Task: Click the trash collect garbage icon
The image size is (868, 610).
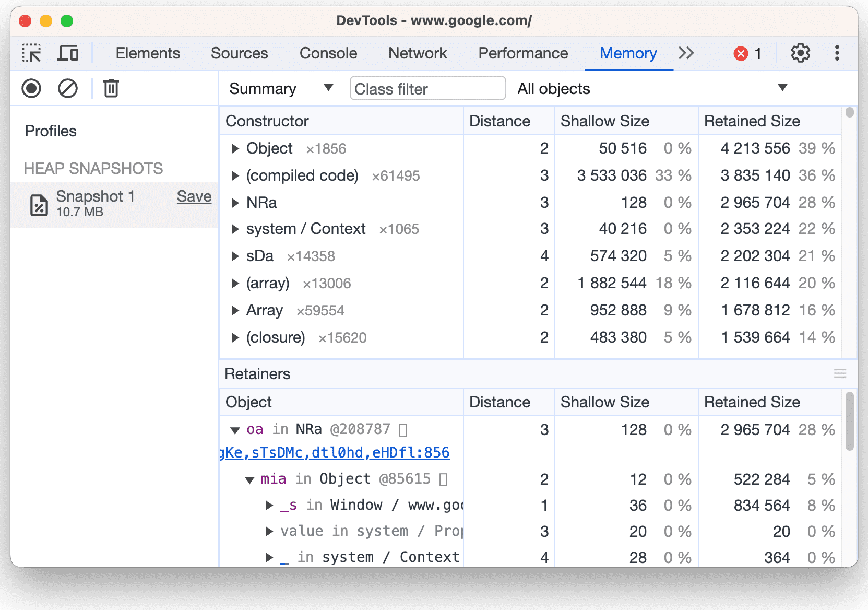Action: coord(111,88)
